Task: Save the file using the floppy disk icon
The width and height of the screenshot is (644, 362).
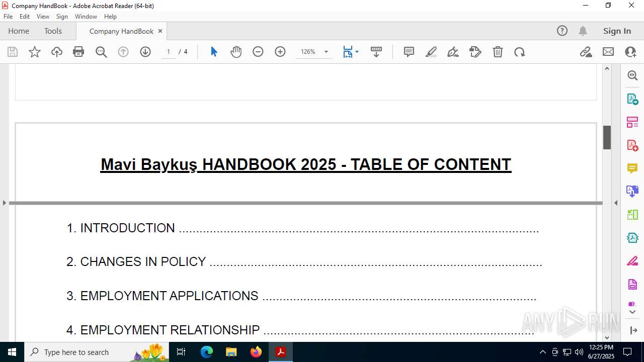Action: 13,52
